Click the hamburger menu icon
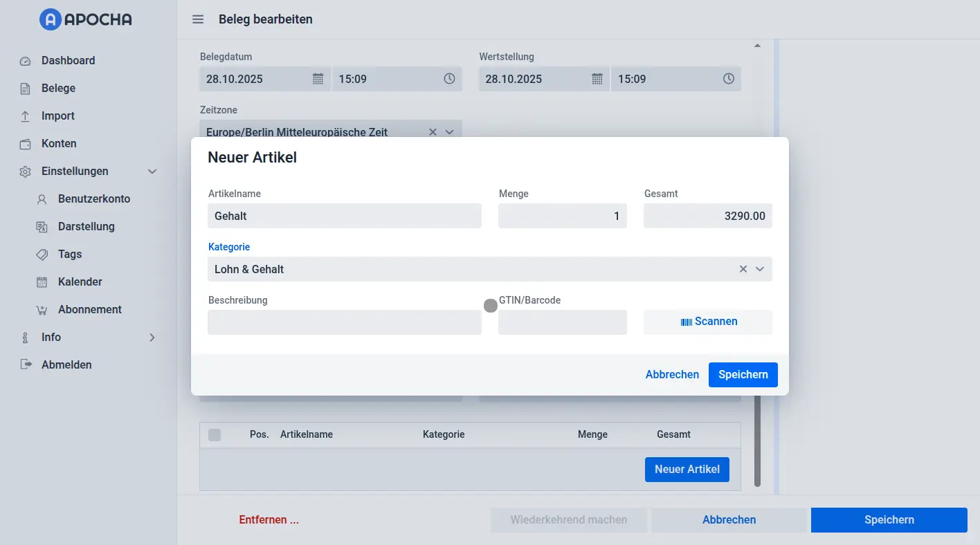 (198, 19)
